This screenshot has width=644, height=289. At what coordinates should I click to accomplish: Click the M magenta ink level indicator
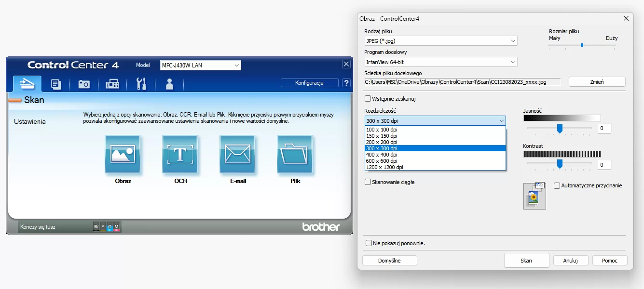coord(116,226)
